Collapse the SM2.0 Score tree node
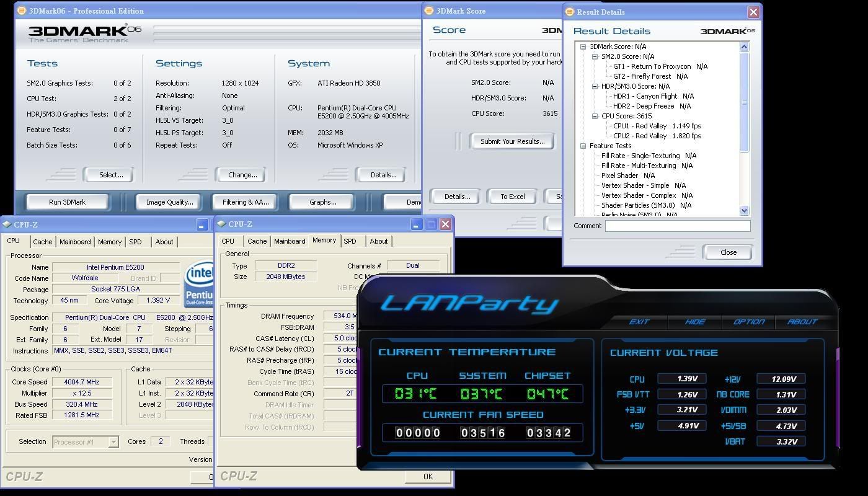Image resolution: width=868 pixels, height=496 pixels. (x=595, y=56)
